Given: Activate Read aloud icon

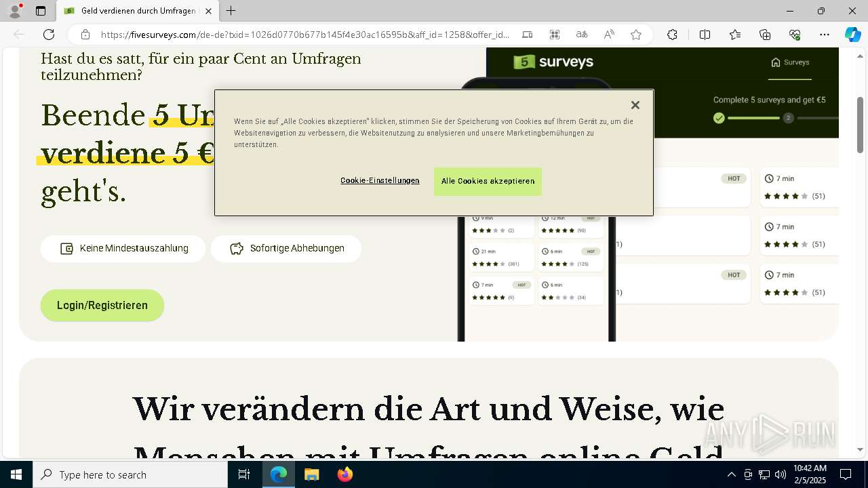Looking at the screenshot, I should tap(609, 35).
